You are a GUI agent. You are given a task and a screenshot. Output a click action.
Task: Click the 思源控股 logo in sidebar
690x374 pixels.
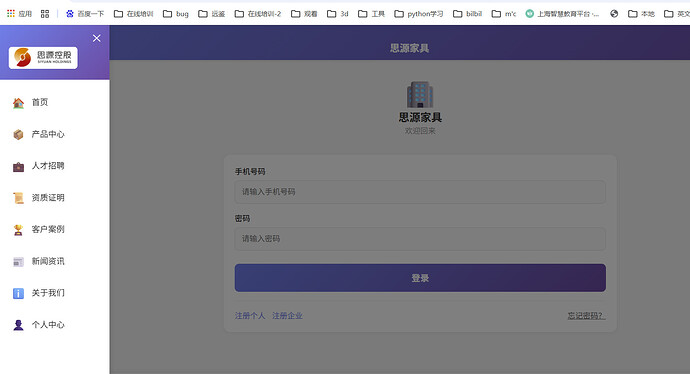(43, 58)
